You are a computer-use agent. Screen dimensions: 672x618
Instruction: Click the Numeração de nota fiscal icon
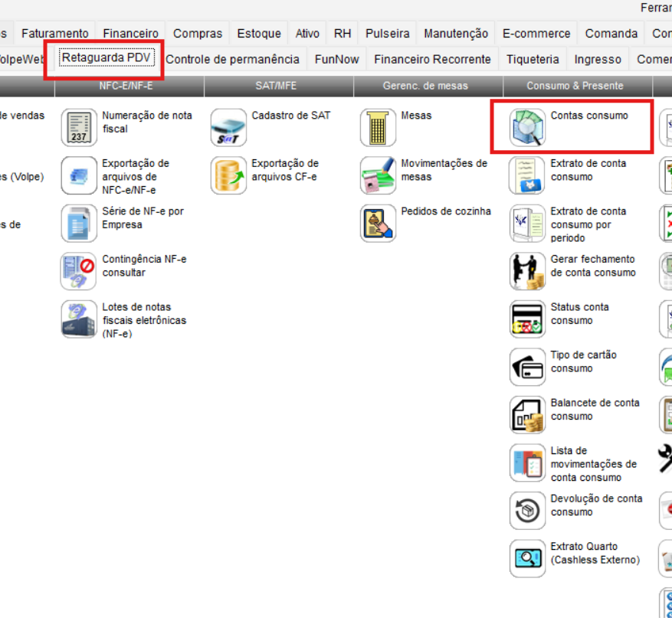pyautogui.click(x=79, y=128)
